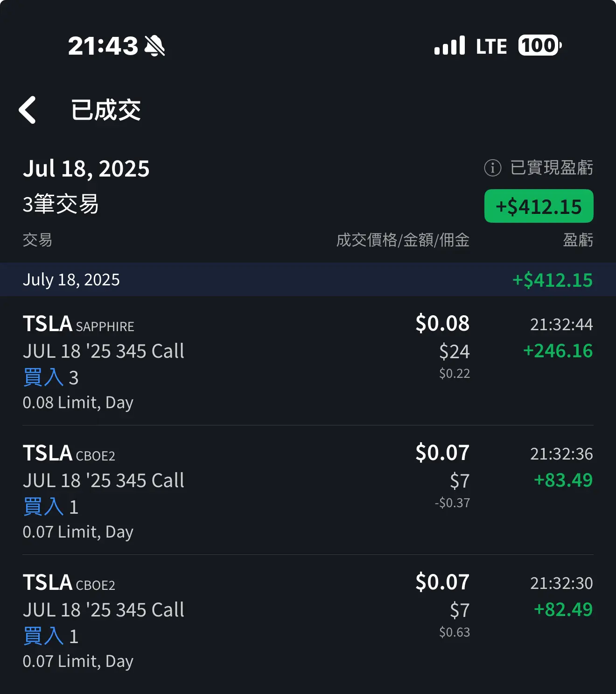The image size is (616, 694).
Task: Tap the cellular signal bars icon
Action: (x=449, y=46)
